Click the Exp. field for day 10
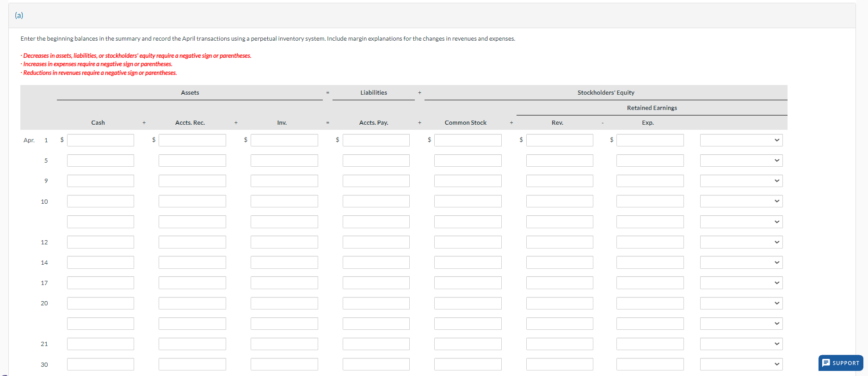 tap(650, 201)
